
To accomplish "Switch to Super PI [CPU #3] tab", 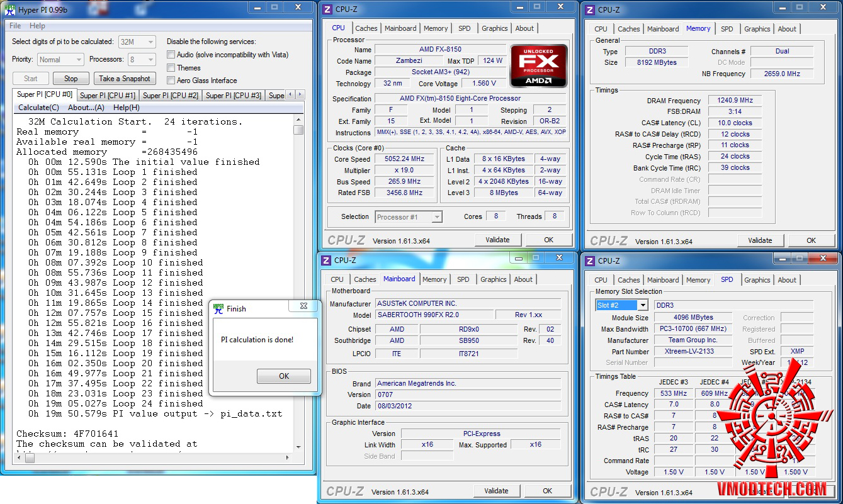I will pyautogui.click(x=234, y=96).
